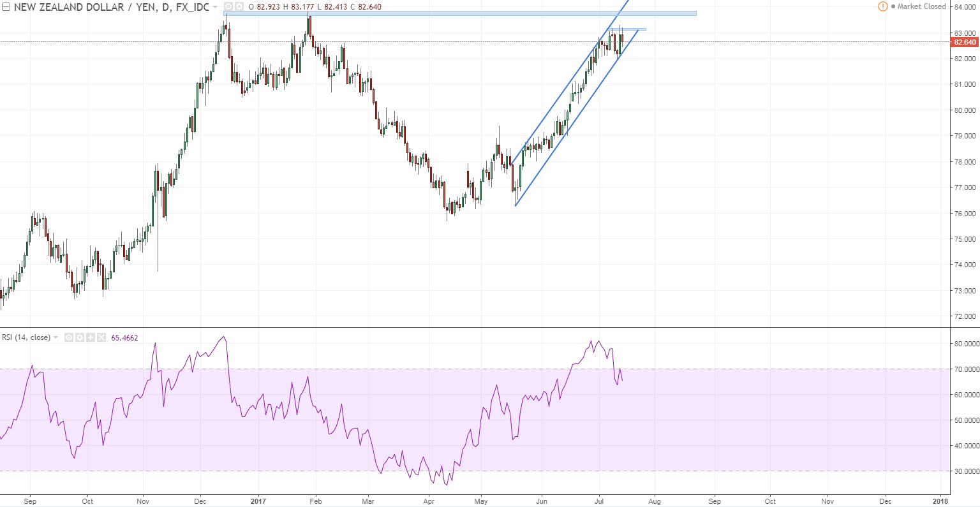
Task: Click the RSI 50.0000 axis label
Action: 967,420
